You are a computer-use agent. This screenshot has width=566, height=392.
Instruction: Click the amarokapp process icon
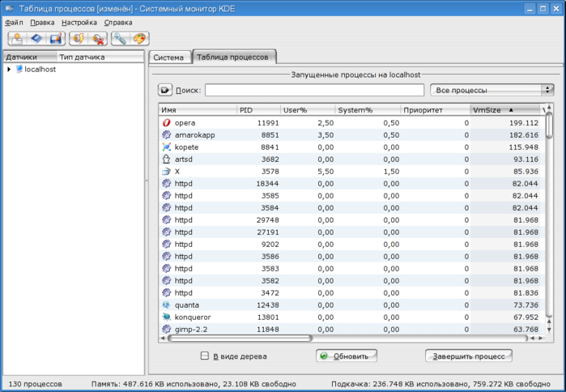(x=167, y=134)
